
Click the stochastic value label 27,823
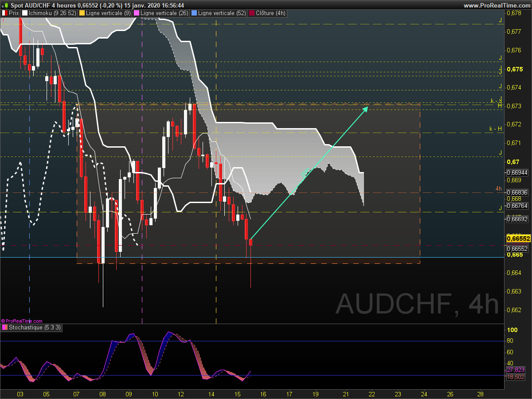516,370
